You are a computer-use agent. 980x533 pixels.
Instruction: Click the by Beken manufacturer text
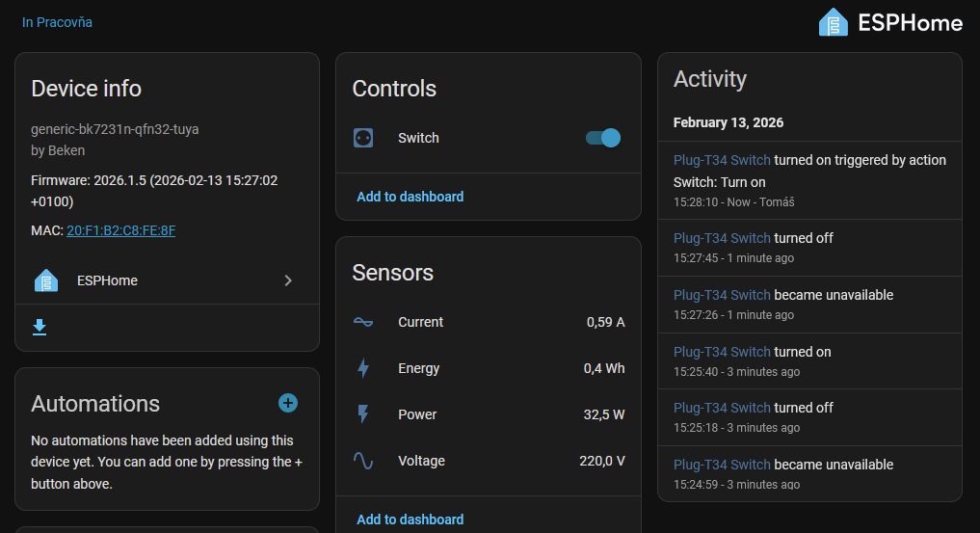point(58,150)
